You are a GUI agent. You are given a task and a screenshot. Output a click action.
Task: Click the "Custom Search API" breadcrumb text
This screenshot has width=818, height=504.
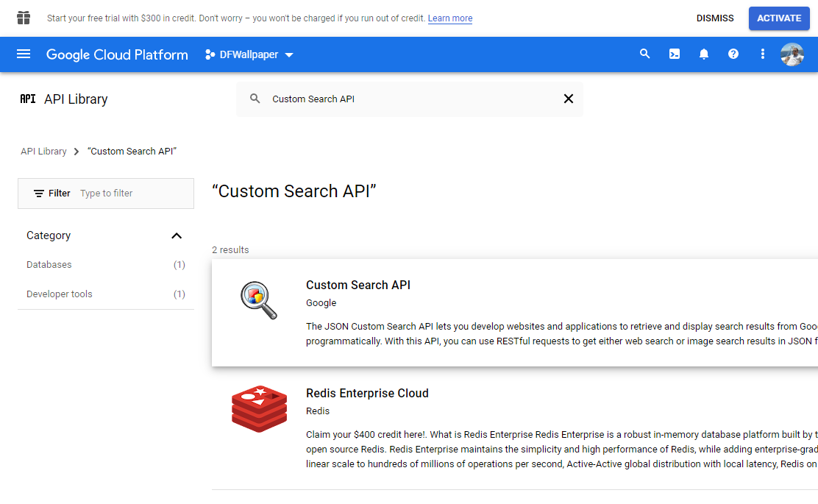pyautogui.click(x=132, y=152)
